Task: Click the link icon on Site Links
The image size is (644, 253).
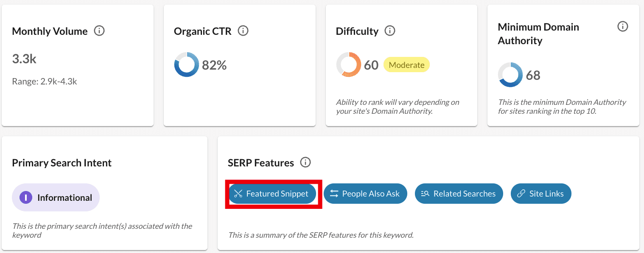Action: point(521,194)
